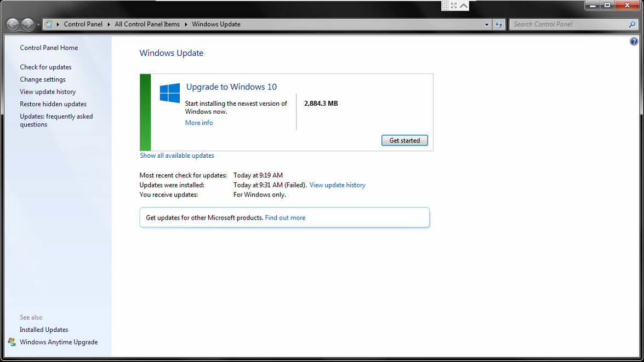The height and width of the screenshot is (362, 644).
Task: Select Control Panel breadcrumb
Action: [x=83, y=24]
